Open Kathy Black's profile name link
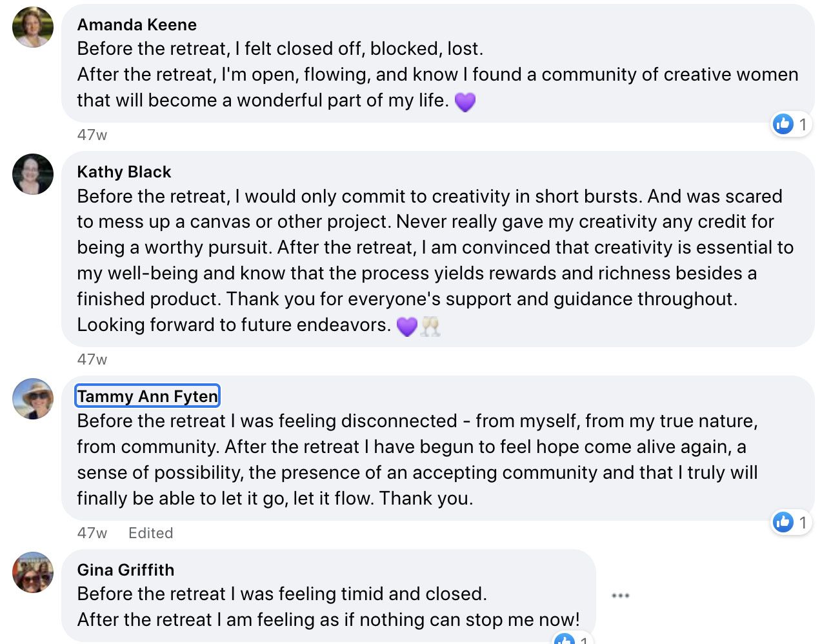Image resolution: width=831 pixels, height=644 pixels. point(124,172)
